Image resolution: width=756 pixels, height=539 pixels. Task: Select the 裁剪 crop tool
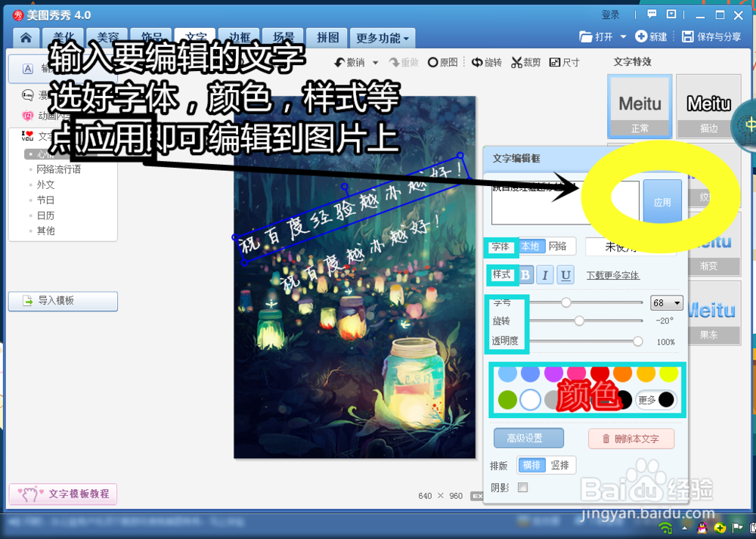(526, 62)
